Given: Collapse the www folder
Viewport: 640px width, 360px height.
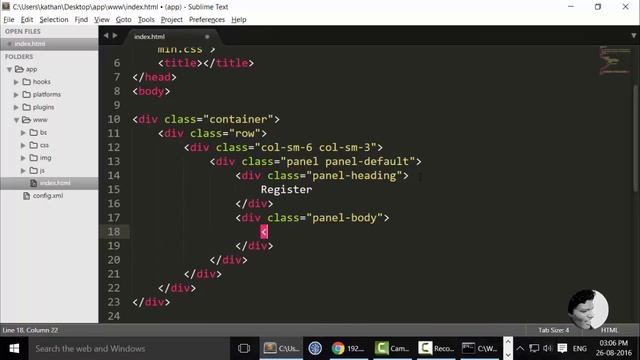Looking at the screenshot, I should pos(16,120).
